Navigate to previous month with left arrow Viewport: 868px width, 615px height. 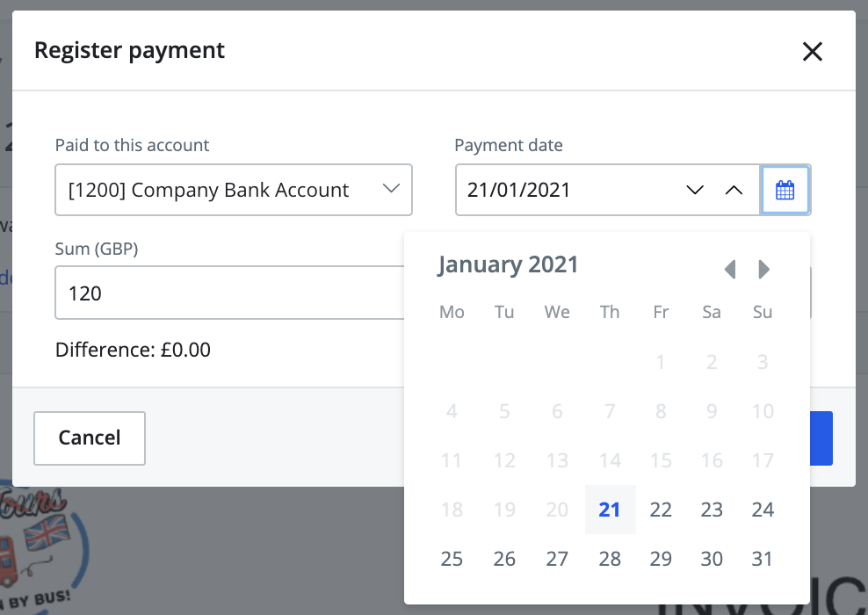(731, 270)
